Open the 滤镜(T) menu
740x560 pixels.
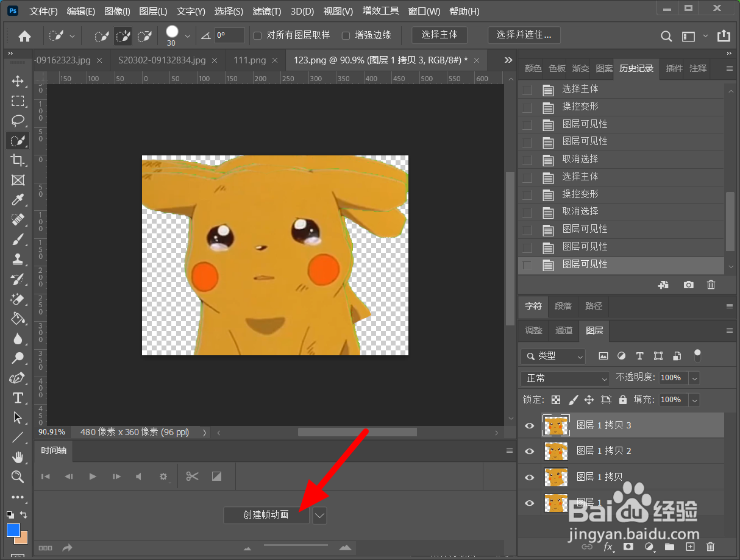(x=267, y=12)
